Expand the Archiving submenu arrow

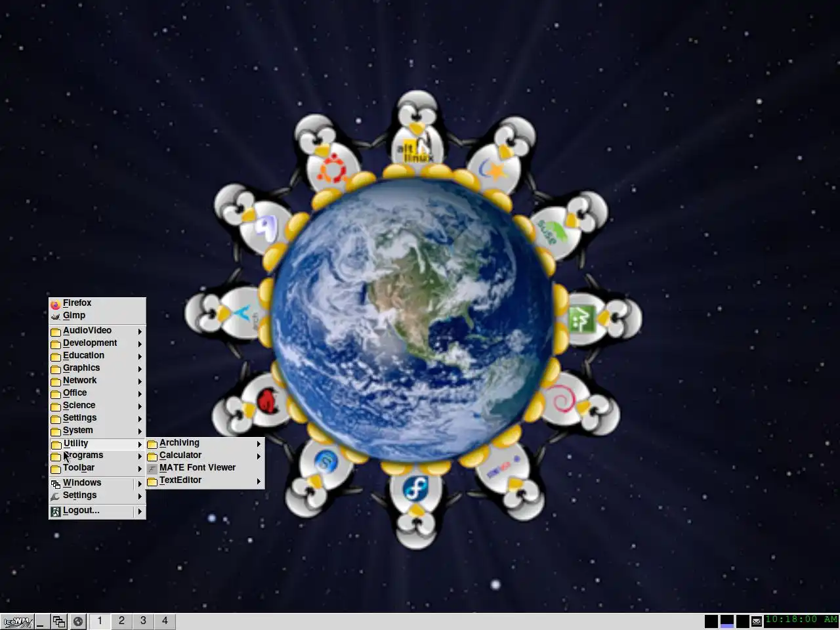pyautogui.click(x=259, y=444)
